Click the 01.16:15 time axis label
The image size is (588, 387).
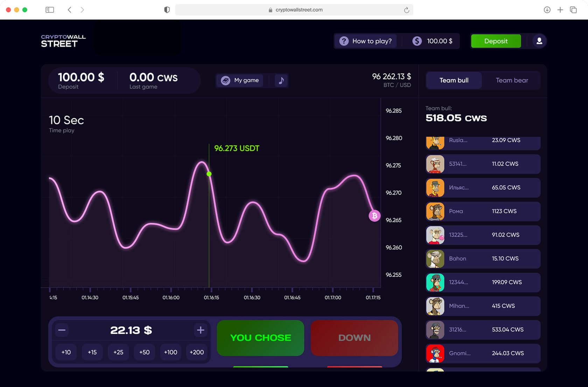click(x=211, y=298)
